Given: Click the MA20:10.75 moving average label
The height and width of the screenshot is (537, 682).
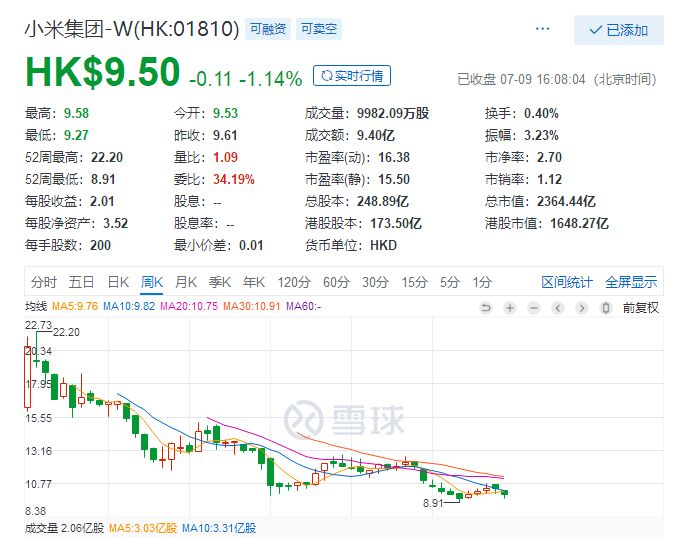Looking at the screenshot, I should (x=189, y=306).
